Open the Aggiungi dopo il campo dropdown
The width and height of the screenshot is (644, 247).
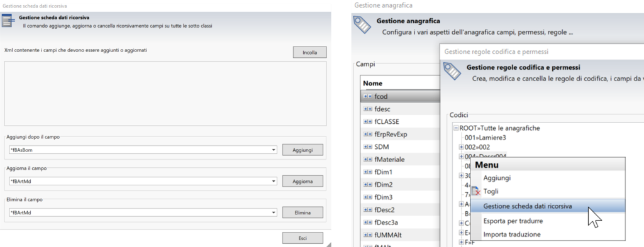click(274, 150)
